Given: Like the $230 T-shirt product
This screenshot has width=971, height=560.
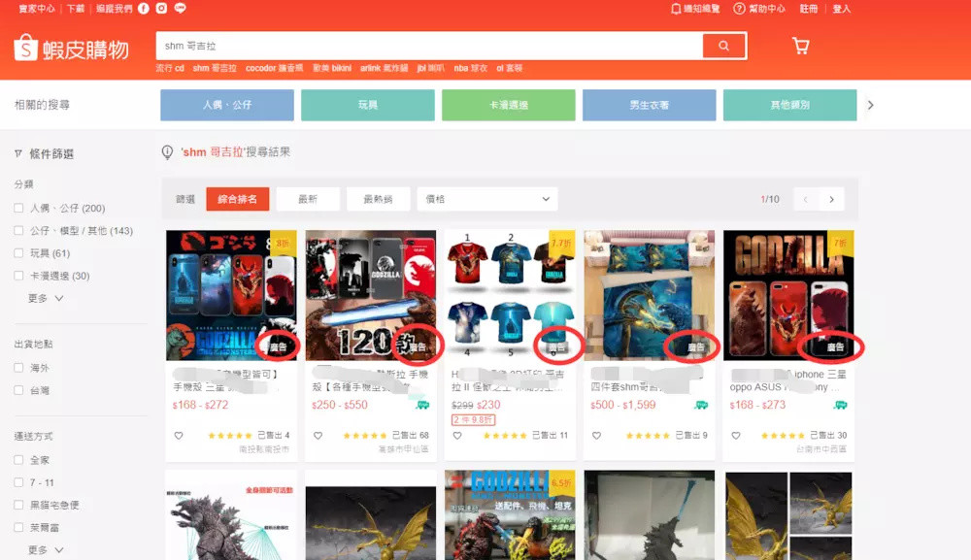Looking at the screenshot, I should (457, 436).
